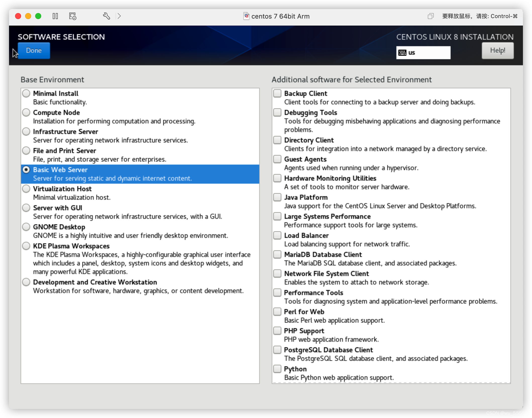Click the forward arrow in the toolbar

point(119,16)
